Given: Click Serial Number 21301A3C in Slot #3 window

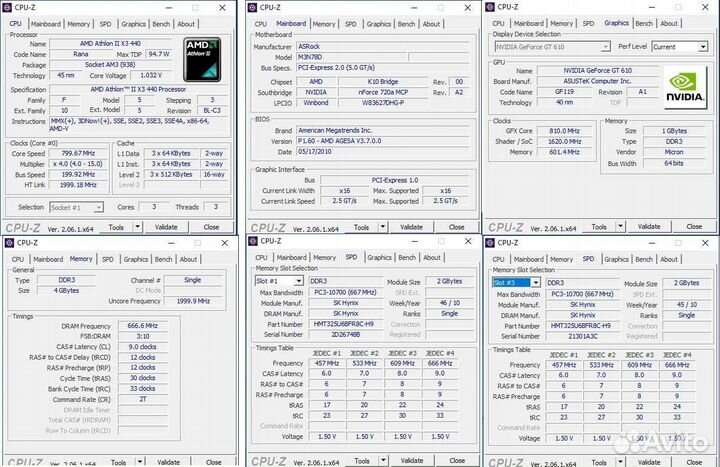Looking at the screenshot, I should coord(583,337).
